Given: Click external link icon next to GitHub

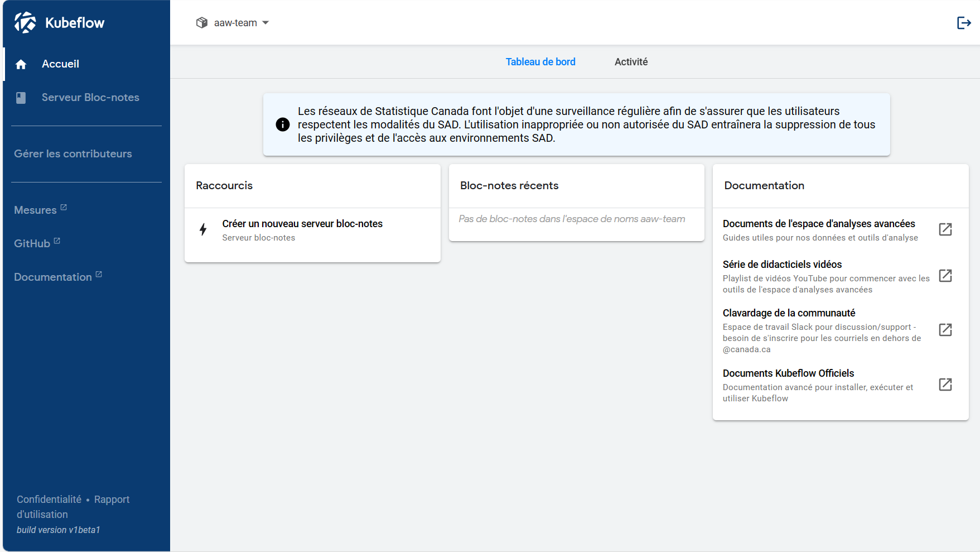Looking at the screenshot, I should (57, 241).
